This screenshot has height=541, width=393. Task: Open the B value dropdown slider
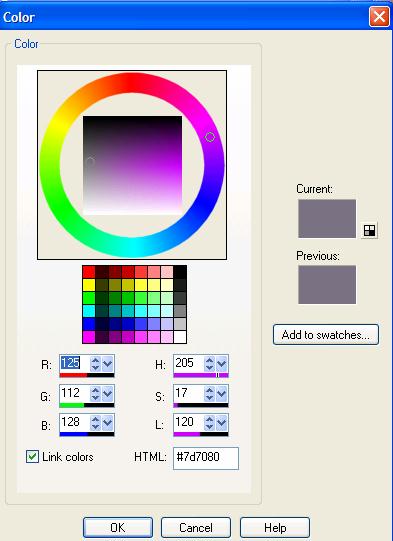pos(107,423)
